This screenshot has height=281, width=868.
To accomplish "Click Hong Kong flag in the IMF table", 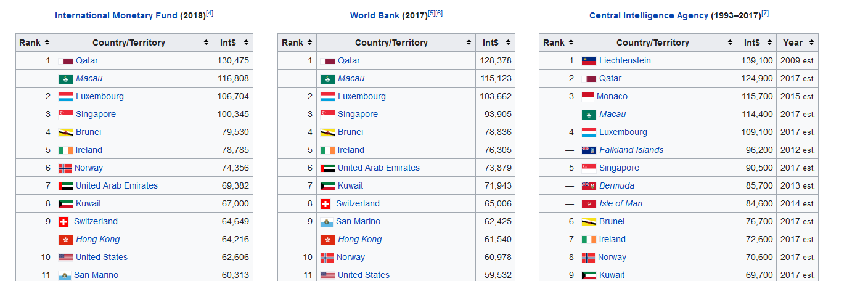I will click(x=65, y=240).
